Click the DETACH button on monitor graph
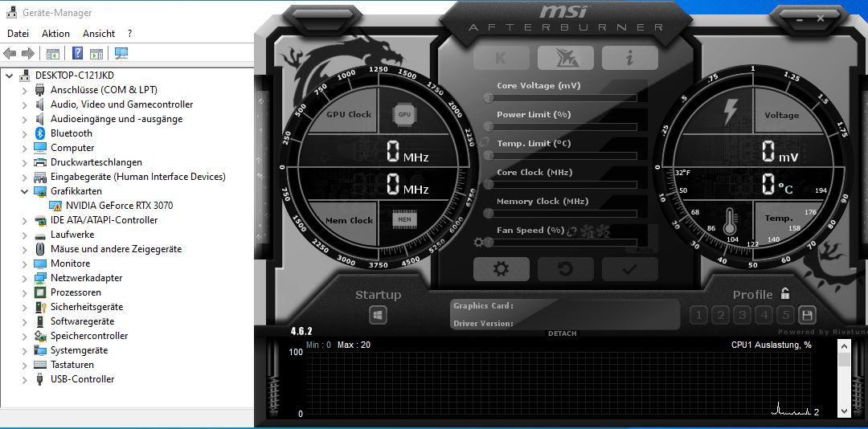The height and width of the screenshot is (429, 868). coord(563,333)
